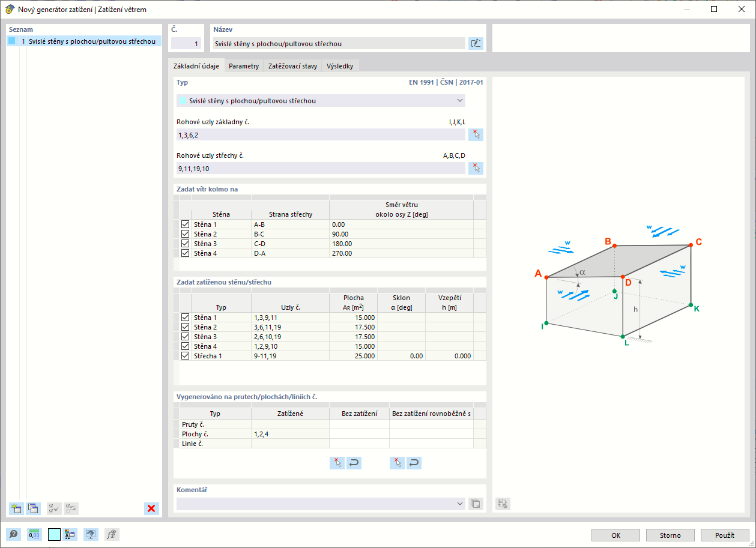Click the Střecha 1 nodes cell 9-11,19

[290, 355]
